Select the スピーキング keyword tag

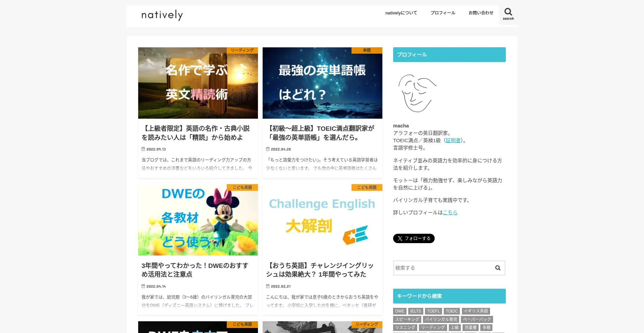(407, 320)
